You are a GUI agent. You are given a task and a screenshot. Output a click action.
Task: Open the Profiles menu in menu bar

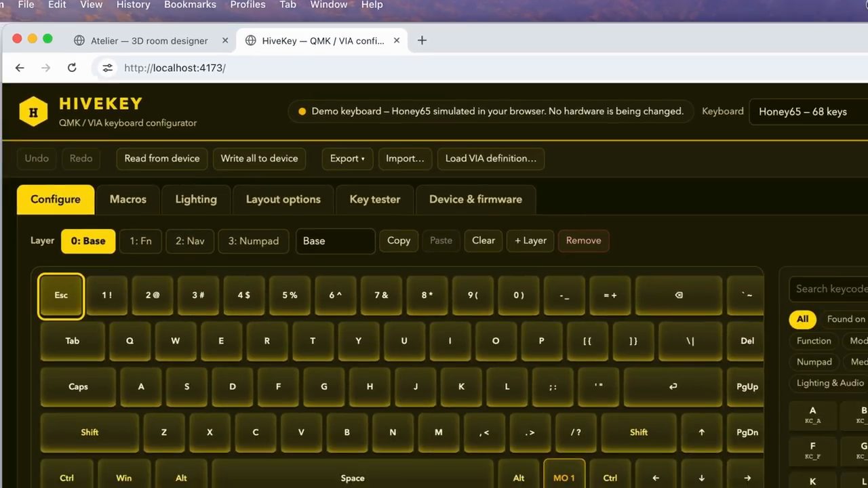coord(248,5)
